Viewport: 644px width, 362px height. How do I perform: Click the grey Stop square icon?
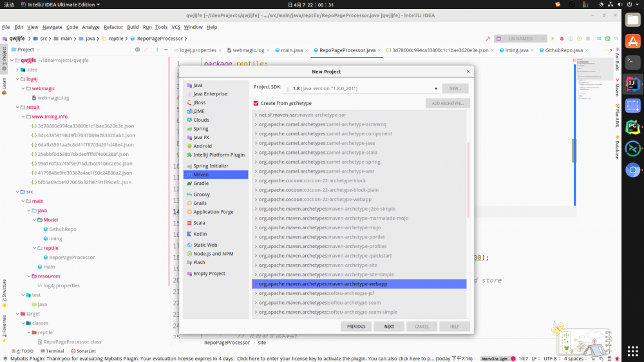588,39
